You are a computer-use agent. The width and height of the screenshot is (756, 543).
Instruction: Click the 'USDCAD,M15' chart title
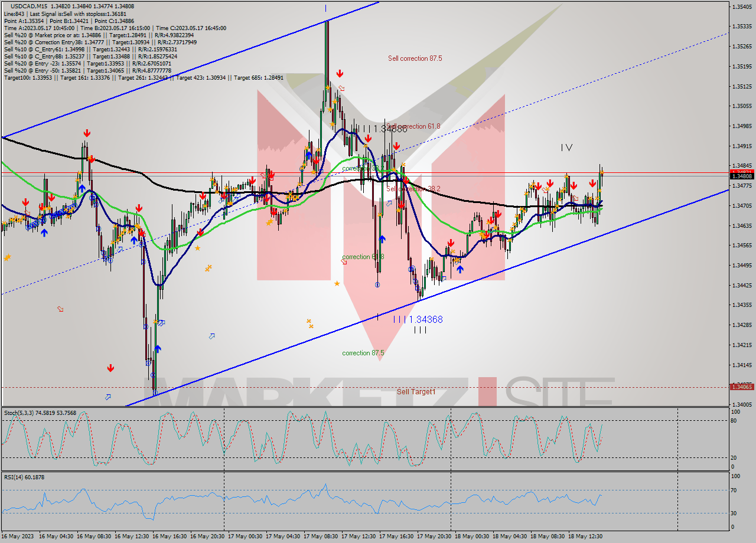point(28,6)
